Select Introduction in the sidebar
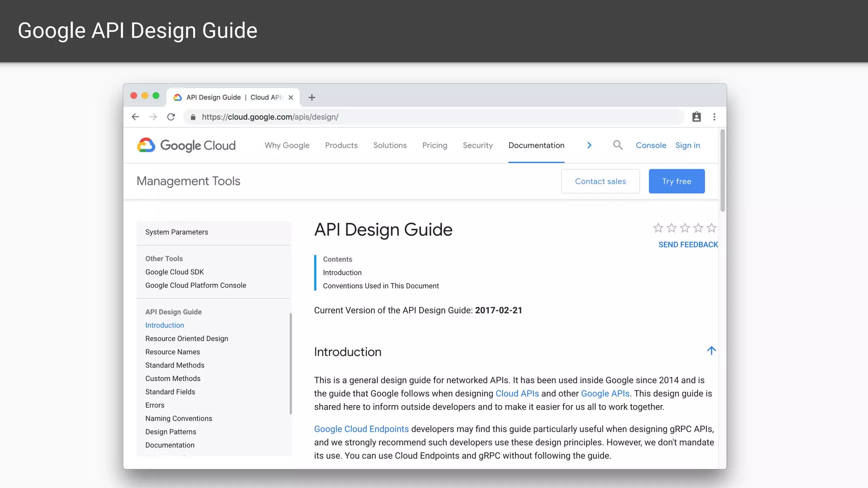 point(164,325)
